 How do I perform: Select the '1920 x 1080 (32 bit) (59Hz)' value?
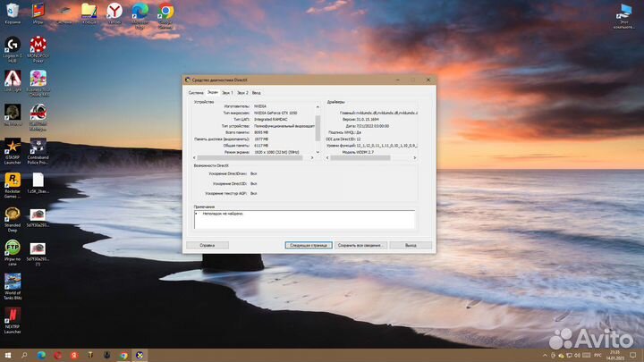point(276,152)
